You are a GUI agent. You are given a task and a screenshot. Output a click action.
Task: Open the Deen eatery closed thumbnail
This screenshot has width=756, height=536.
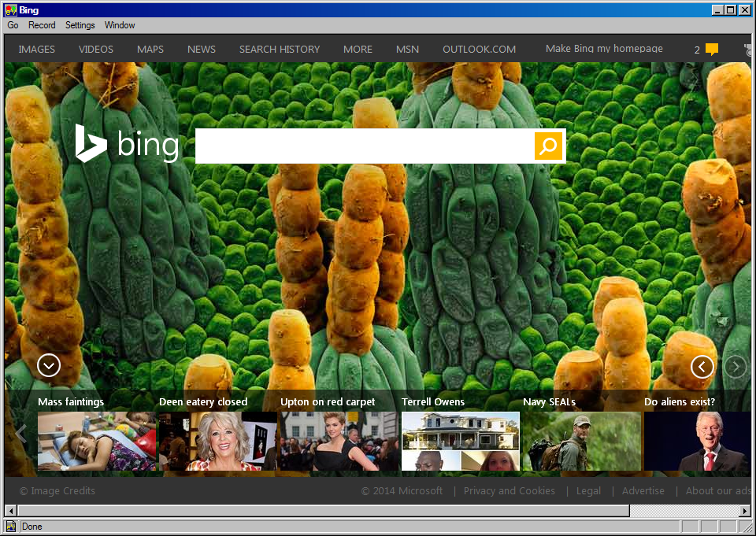[217, 441]
